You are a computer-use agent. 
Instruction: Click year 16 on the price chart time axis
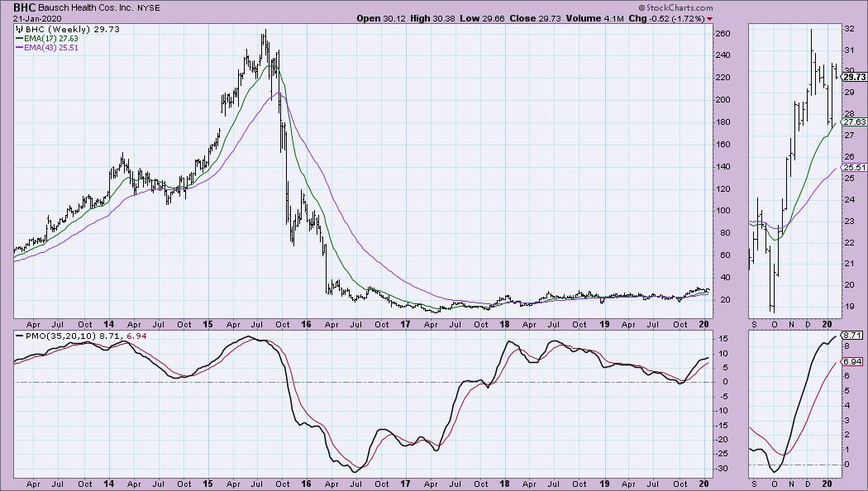point(307,324)
